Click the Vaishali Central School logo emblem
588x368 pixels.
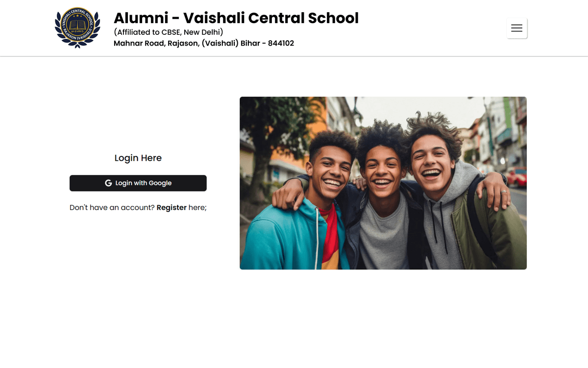coord(77,28)
